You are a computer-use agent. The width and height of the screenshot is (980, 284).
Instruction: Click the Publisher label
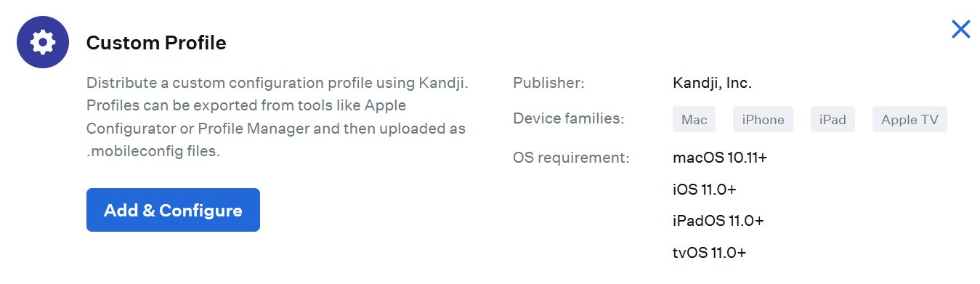pos(548,83)
